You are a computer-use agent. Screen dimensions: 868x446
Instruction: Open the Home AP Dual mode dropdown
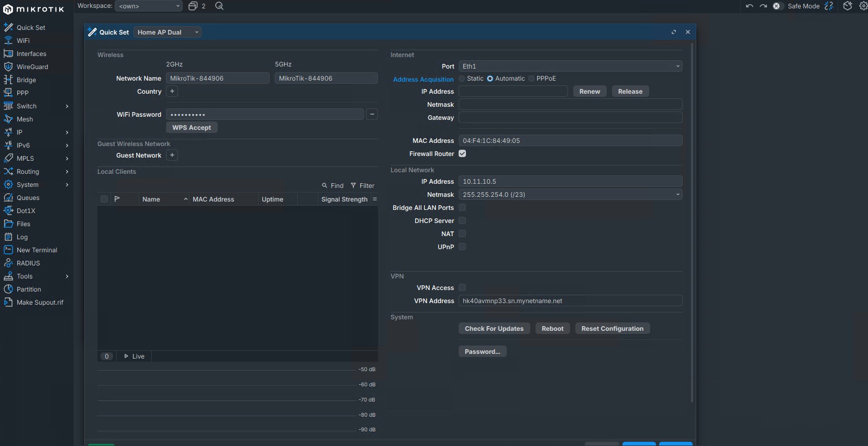click(x=168, y=32)
